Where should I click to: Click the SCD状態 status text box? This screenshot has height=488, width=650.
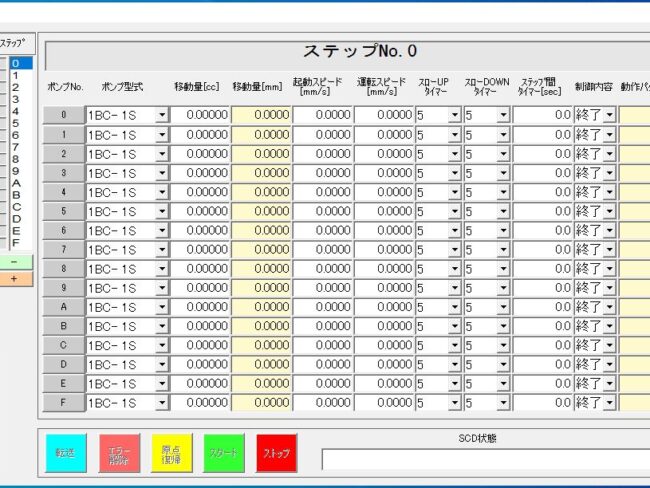(x=486, y=459)
